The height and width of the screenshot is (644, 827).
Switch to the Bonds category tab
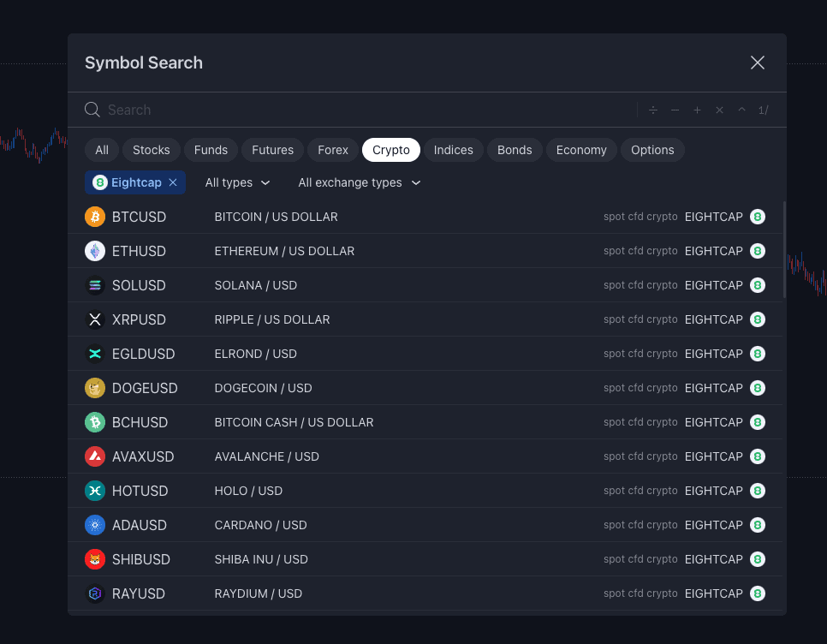[x=515, y=150]
